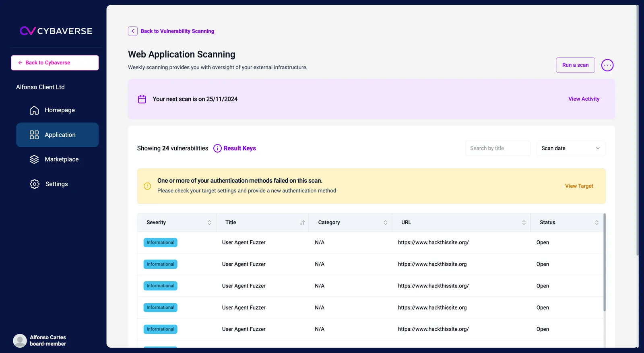644x353 pixels.
Task: Click Informational badge in fifth row
Action: (160, 329)
